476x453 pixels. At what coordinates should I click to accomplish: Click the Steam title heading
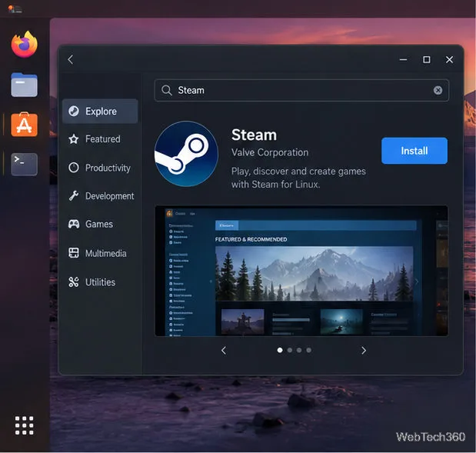point(254,135)
